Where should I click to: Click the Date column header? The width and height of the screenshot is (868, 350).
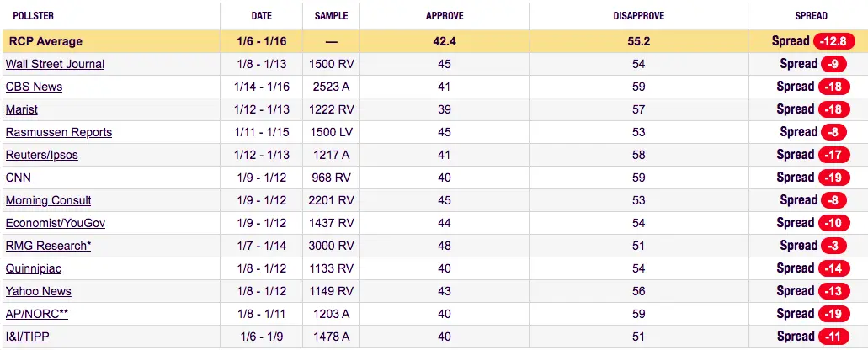(262, 16)
